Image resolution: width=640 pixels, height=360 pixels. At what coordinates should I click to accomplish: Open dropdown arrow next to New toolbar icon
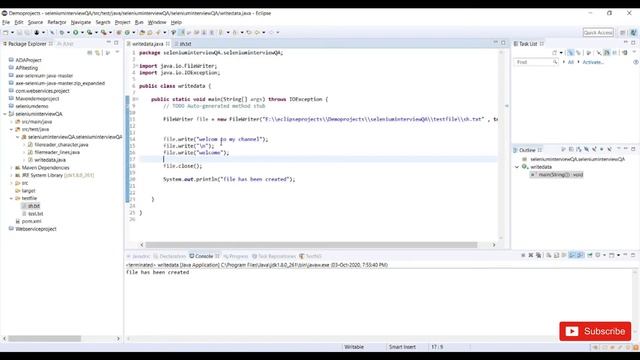coord(12,32)
